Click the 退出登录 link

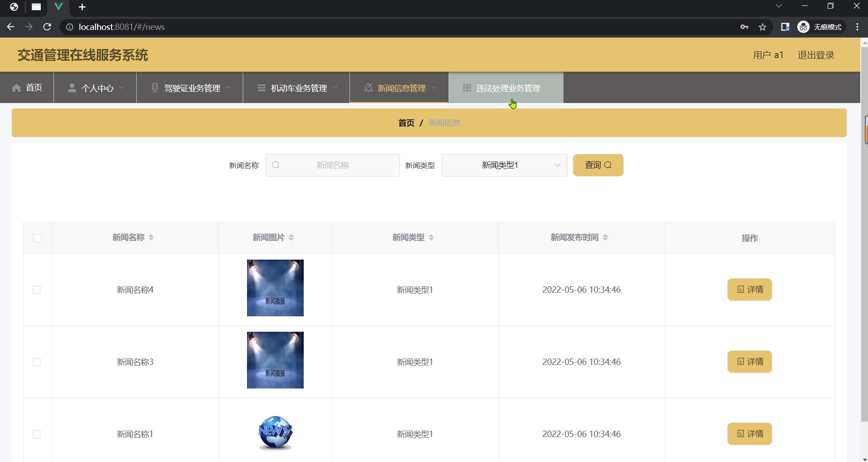[x=816, y=55]
